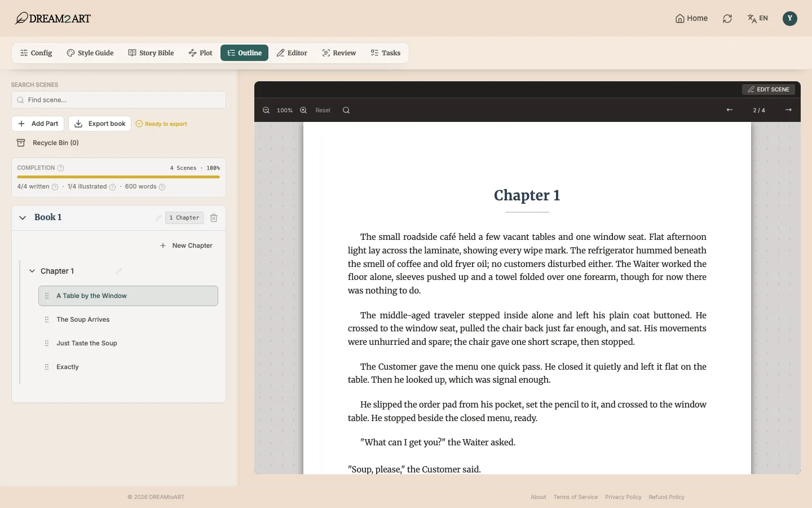Image resolution: width=812 pixels, height=508 pixels.
Task: Zoom out the page preview
Action: [266, 110]
